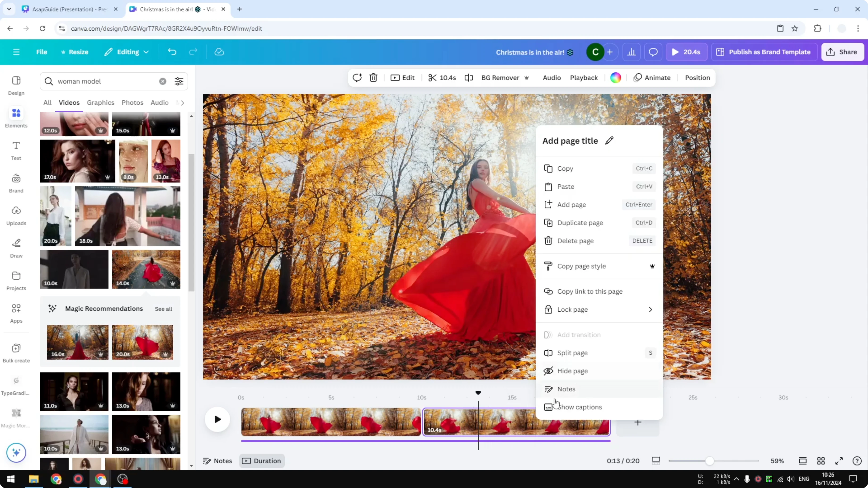The width and height of the screenshot is (868, 488).
Task: Click the delete trash icon in toolbar
Action: (x=373, y=78)
